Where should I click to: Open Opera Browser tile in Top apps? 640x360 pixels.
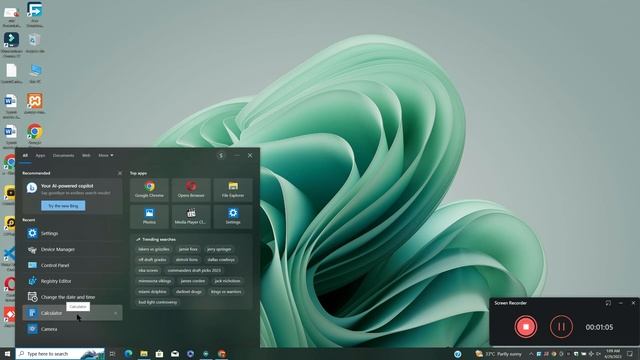191,190
